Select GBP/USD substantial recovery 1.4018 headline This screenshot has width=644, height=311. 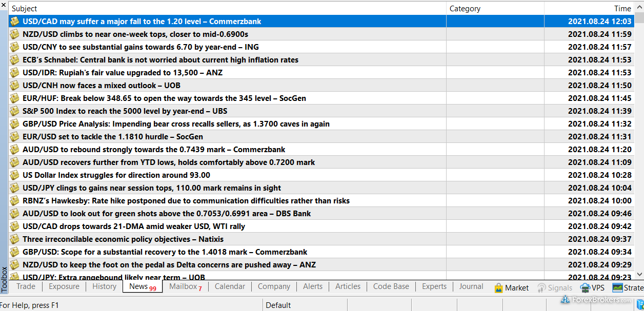point(165,252)
